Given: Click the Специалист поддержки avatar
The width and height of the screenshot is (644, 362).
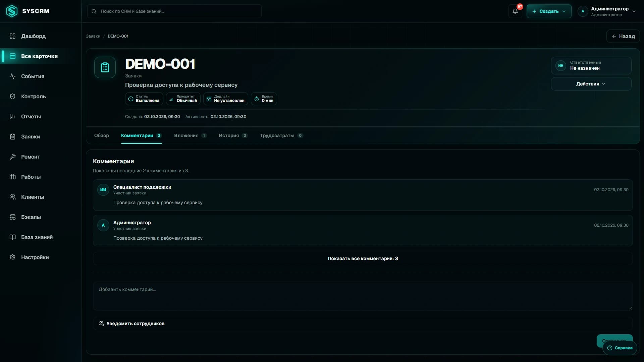Looking at the screenshot, I should tap(103, 190).
